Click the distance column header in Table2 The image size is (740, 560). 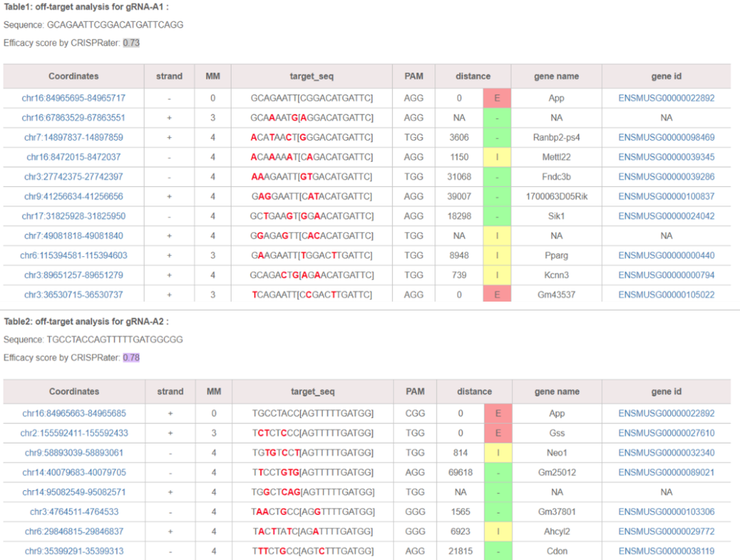(x=474, y=392)
